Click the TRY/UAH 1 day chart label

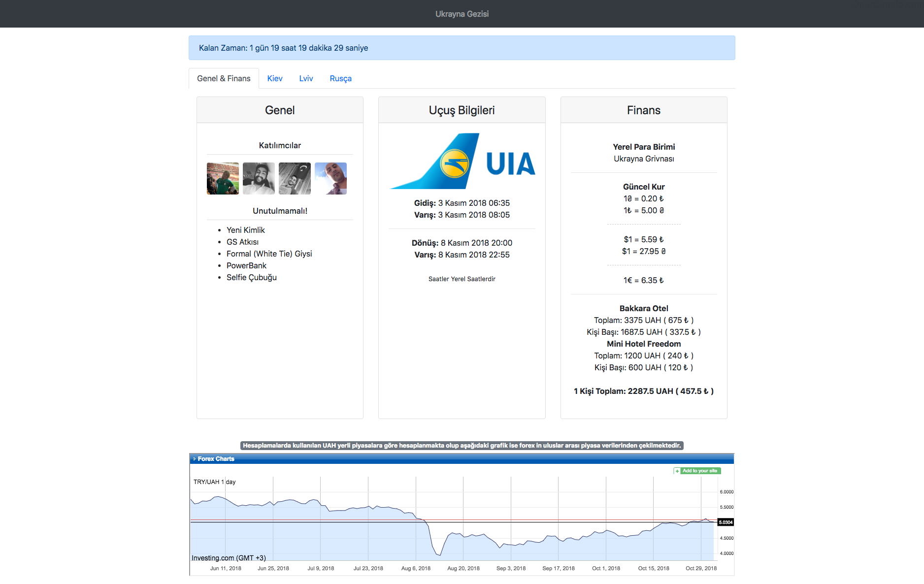214,482
